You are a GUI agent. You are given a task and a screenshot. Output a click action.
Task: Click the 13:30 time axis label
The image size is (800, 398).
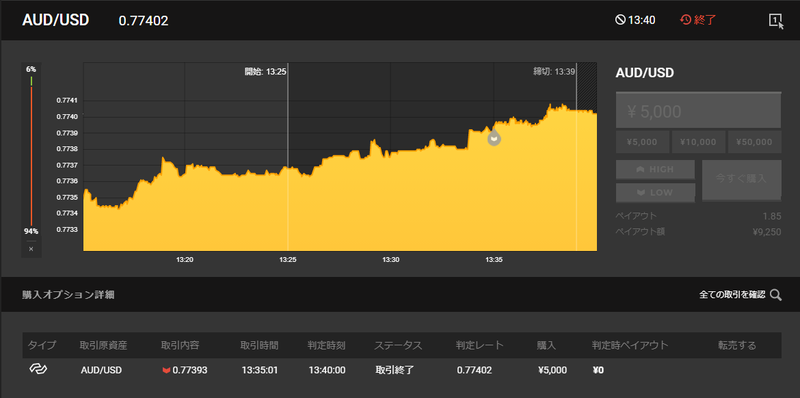point(391,260)
